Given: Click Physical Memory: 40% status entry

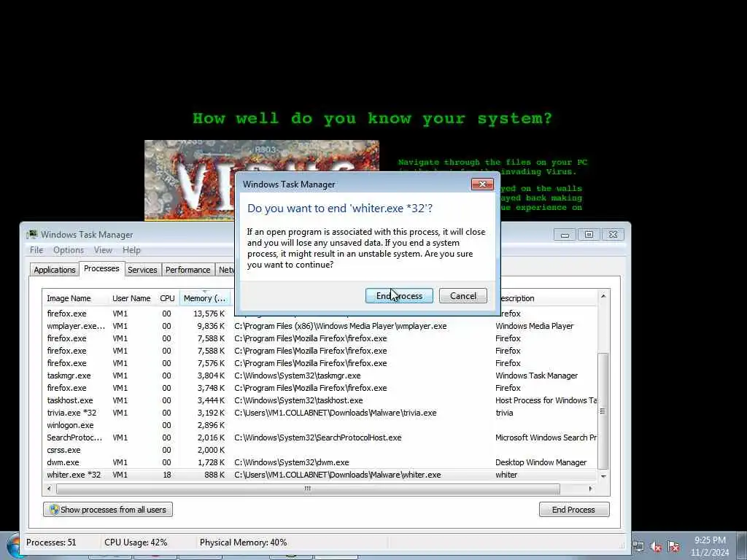Looking at the screenshot, I should point(244,542).
